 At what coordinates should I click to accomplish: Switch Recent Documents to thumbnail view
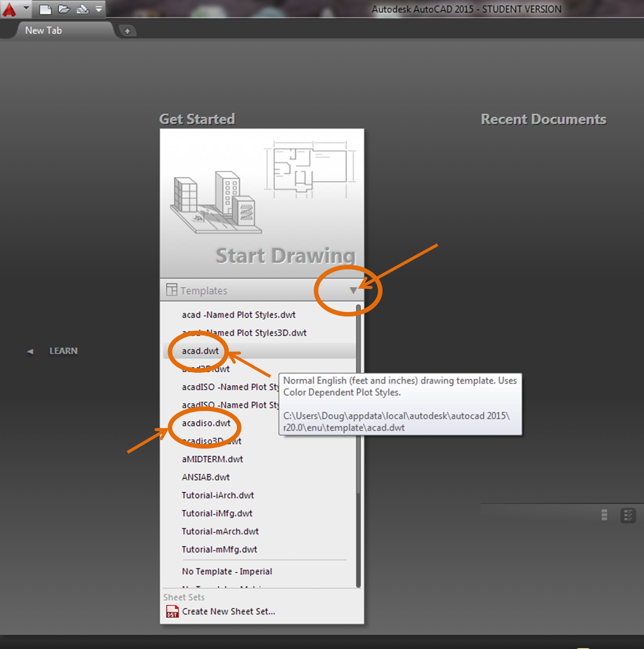point(604,515)
